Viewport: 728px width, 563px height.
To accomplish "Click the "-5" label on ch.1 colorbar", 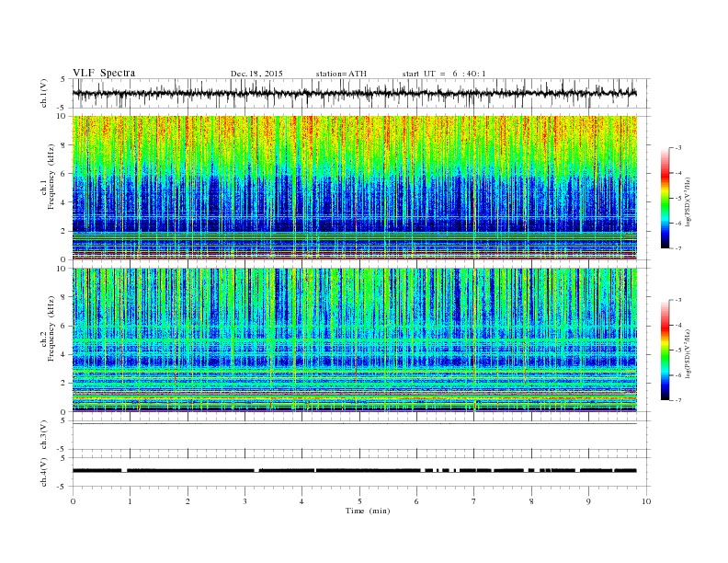I will (677, 198).
